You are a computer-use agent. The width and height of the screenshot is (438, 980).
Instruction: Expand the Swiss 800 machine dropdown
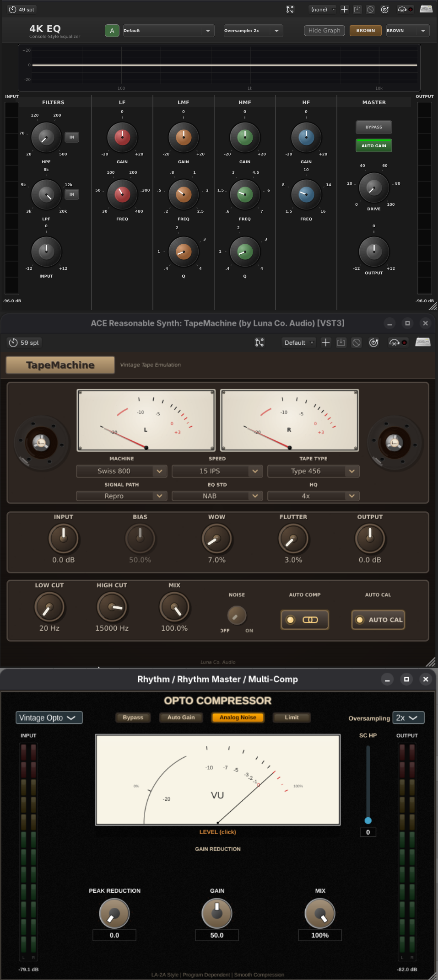(121, 471)
